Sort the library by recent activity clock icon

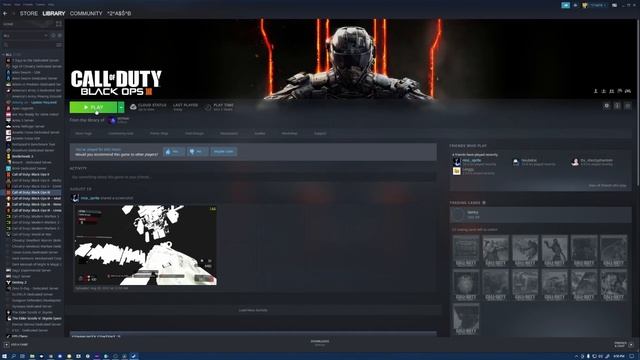(53, 36)
